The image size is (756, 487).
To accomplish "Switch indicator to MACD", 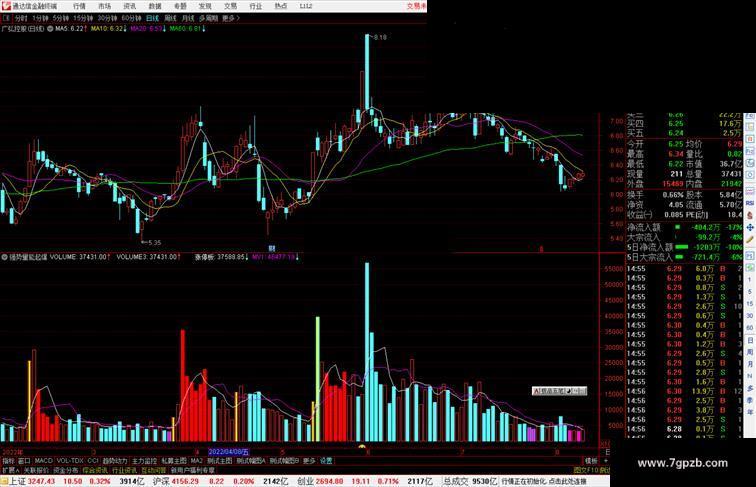I will click(43, 461).
